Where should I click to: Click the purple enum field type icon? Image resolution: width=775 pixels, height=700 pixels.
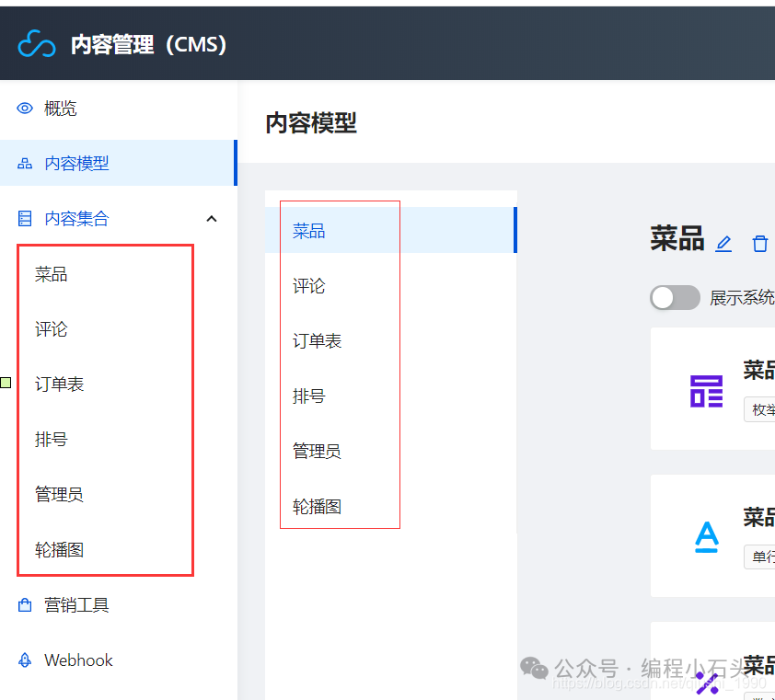coord(706,391)
